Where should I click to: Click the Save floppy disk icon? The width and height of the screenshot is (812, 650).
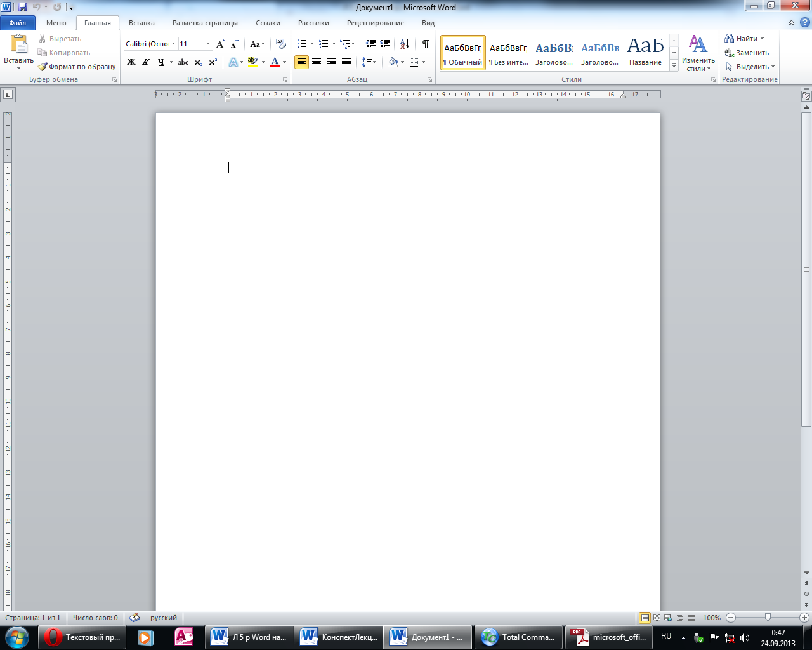click(23, 7)
